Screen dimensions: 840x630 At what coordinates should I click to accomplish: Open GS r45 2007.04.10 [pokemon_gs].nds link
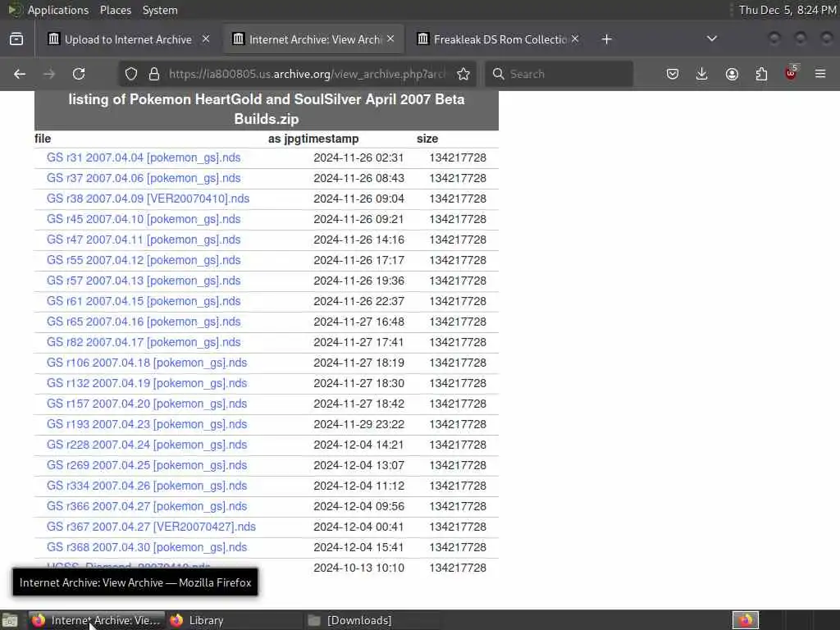(144, 219)
